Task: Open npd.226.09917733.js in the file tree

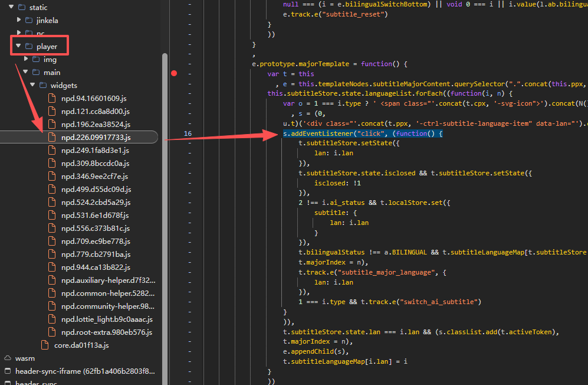Action: (96, 138)
